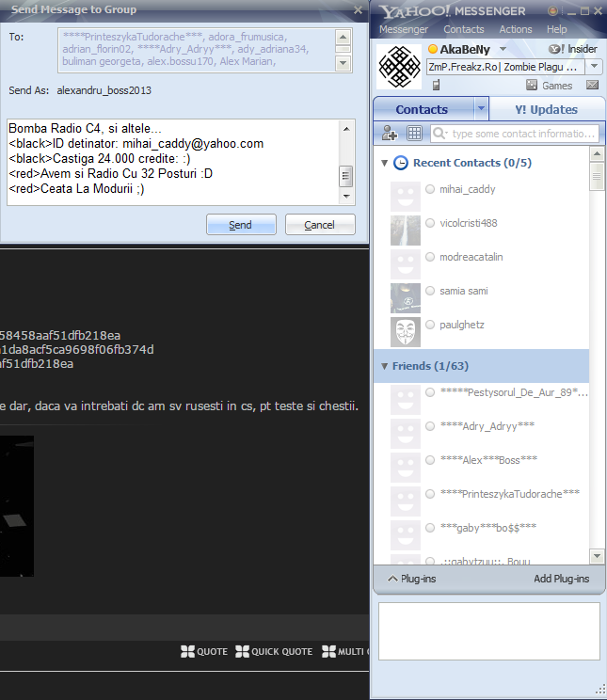Click offline status circle beside paulghetz

[430, 325]
